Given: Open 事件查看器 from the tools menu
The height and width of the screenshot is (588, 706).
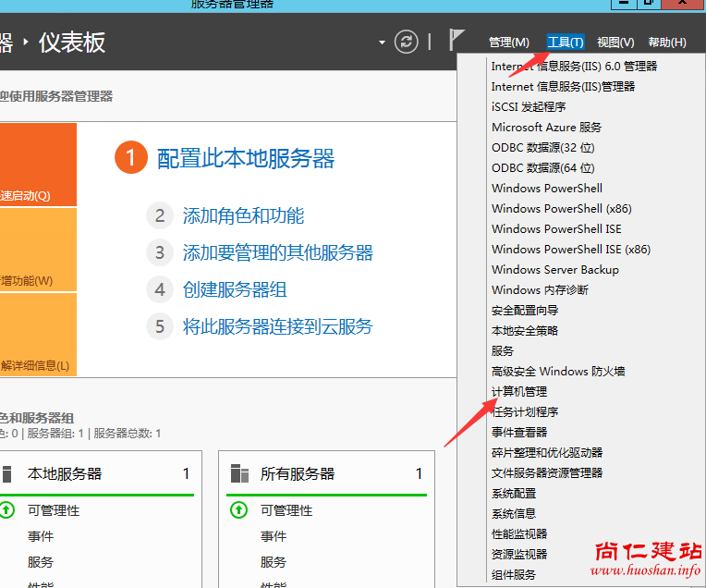Looking at the screenshot, I should pyautogui.click(x=519, y=433).
